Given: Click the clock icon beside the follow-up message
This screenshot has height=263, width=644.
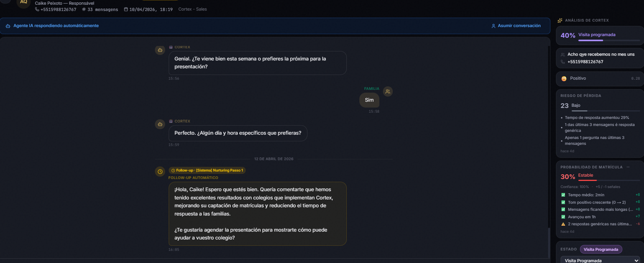Looking at the screenshot, I should coord(160,172).
